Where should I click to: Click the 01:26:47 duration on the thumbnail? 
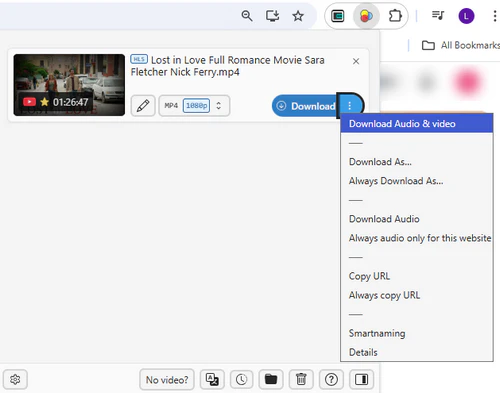(70, 102)
